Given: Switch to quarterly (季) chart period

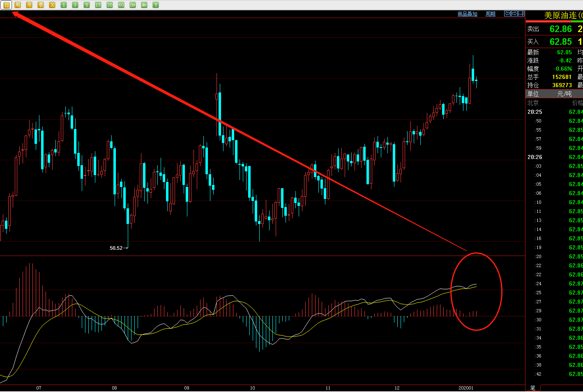Looking at the screenshot, I should (x=41, y=5).
